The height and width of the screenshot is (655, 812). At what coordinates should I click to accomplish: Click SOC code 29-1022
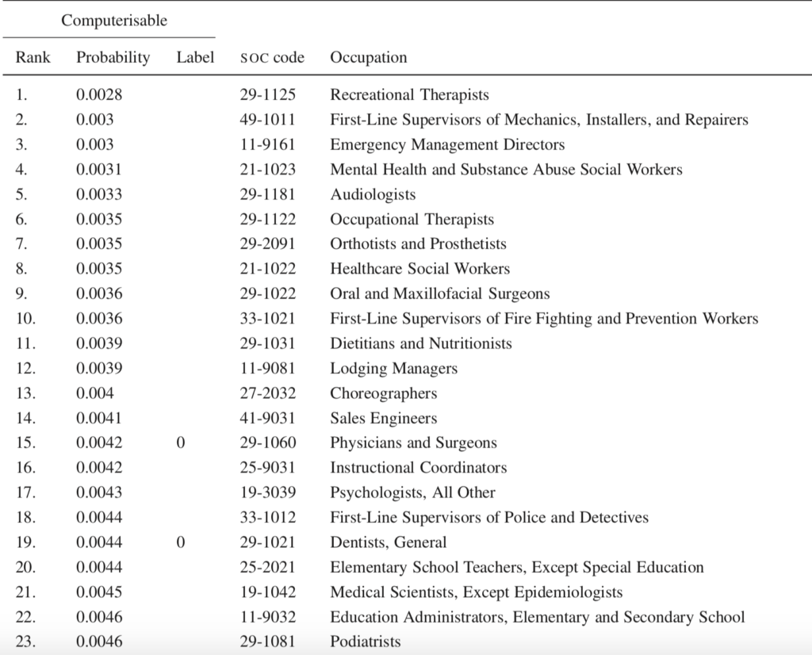[267, 293]
